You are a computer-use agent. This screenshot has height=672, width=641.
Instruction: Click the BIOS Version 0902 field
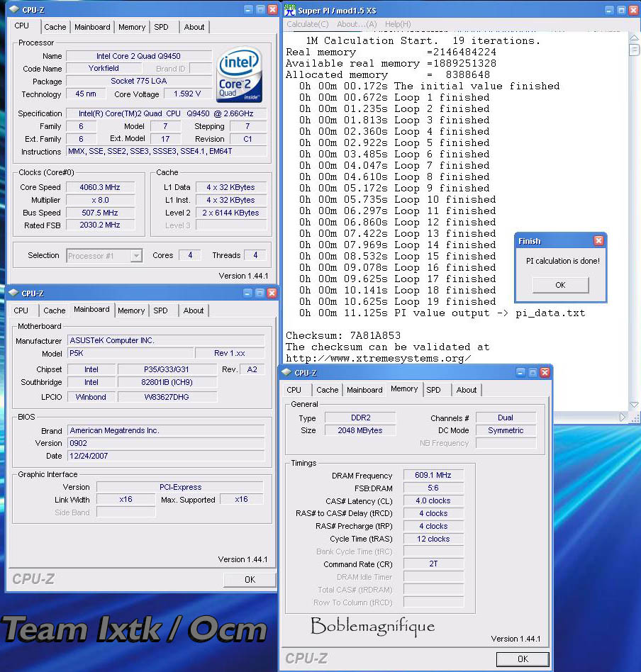pos(166,443)
